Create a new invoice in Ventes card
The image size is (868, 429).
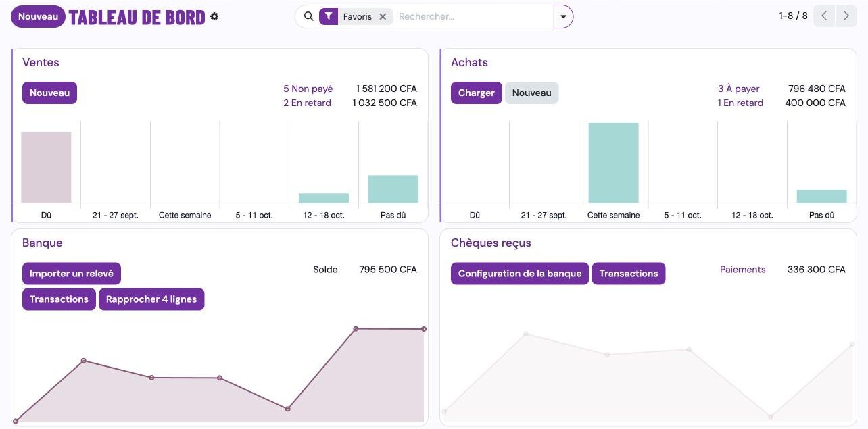[x=49, y=93]
